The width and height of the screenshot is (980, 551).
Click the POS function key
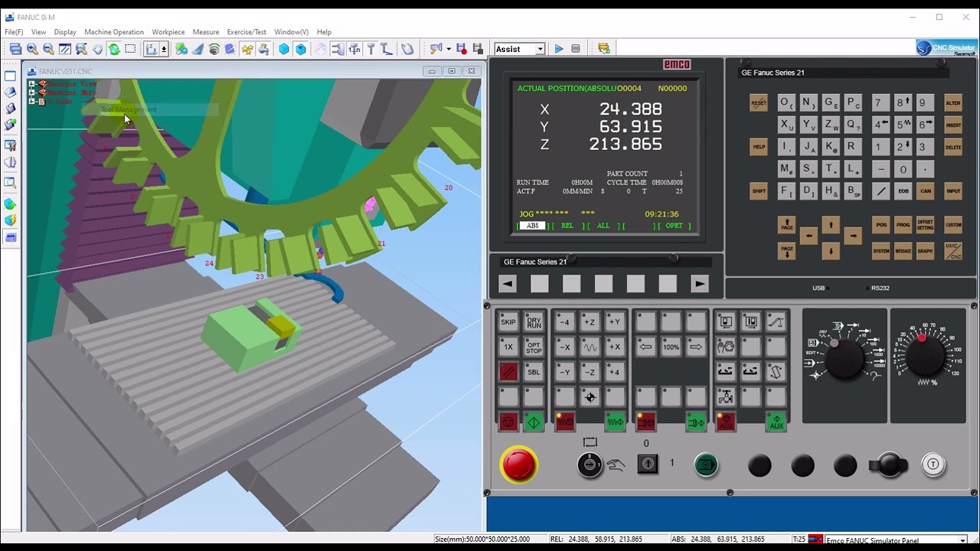point(881,226)
